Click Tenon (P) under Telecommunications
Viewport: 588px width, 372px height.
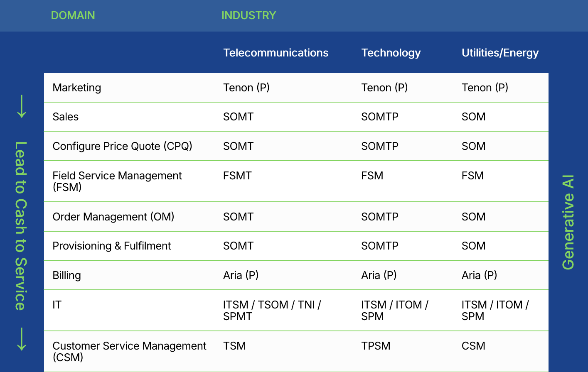click(x=246, y=88)
